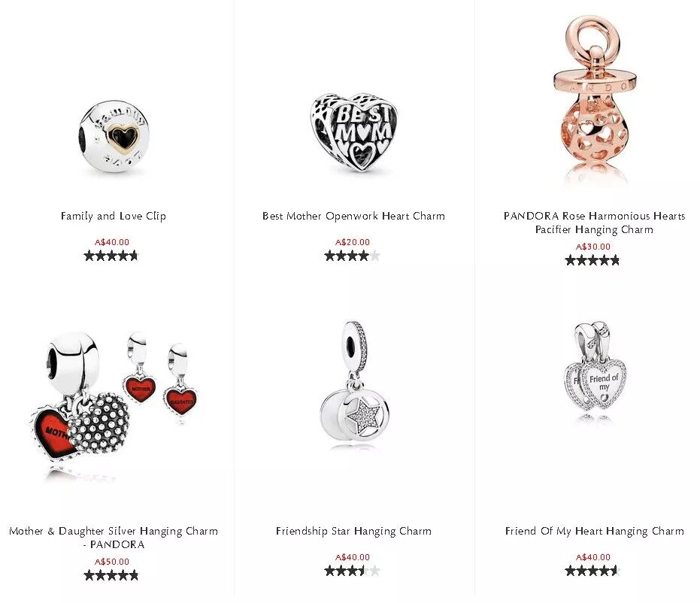700x603 pixels.
Task: Open the Friend Of My Heart charm image
Action: coord(595,371)
